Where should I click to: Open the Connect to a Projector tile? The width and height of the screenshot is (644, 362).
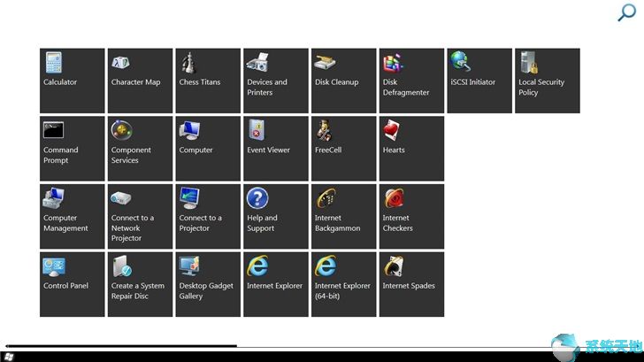click(208, 216)
